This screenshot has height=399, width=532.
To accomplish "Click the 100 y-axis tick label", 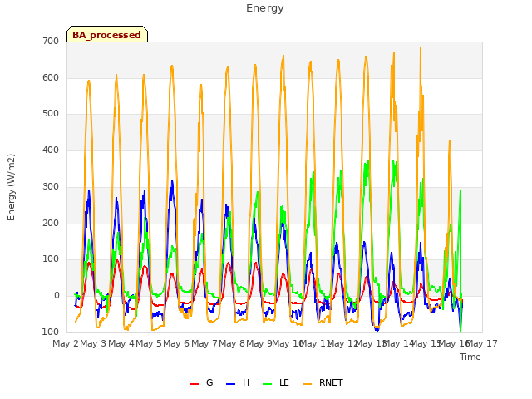I will tap(51, 259).
